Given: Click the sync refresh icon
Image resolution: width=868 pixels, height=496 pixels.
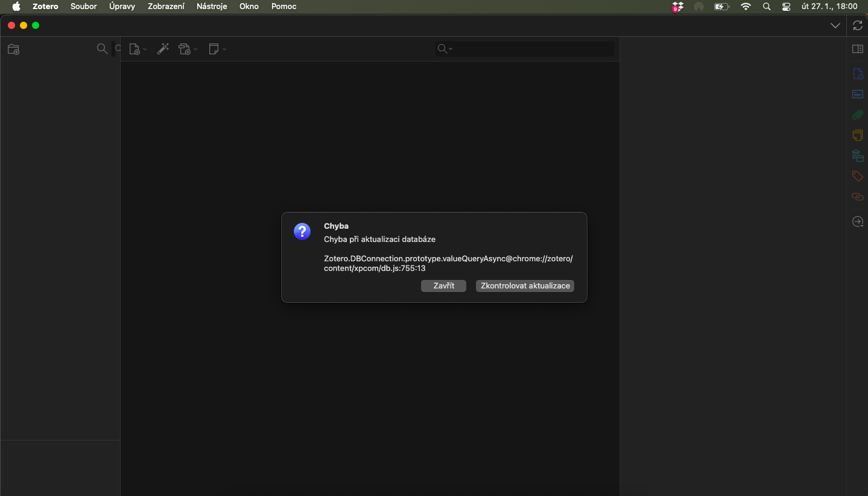Looking at the screenshot, I should pos(857,25).
